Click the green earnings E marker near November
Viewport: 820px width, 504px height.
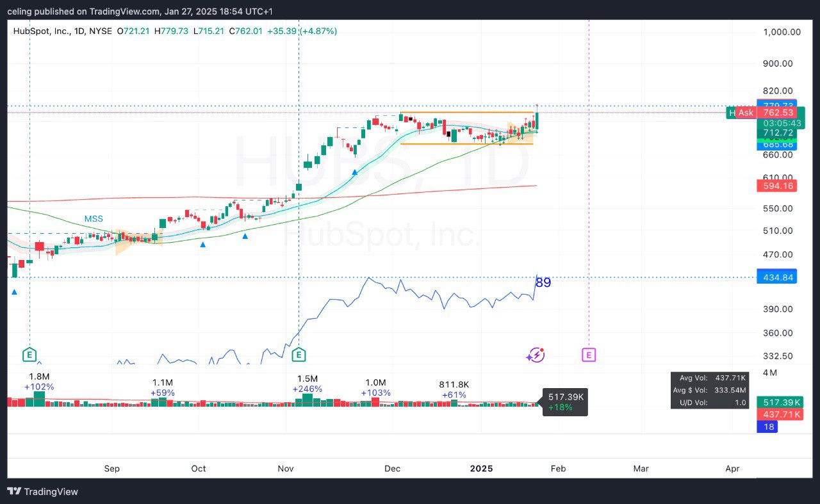[x=299, y=354]
